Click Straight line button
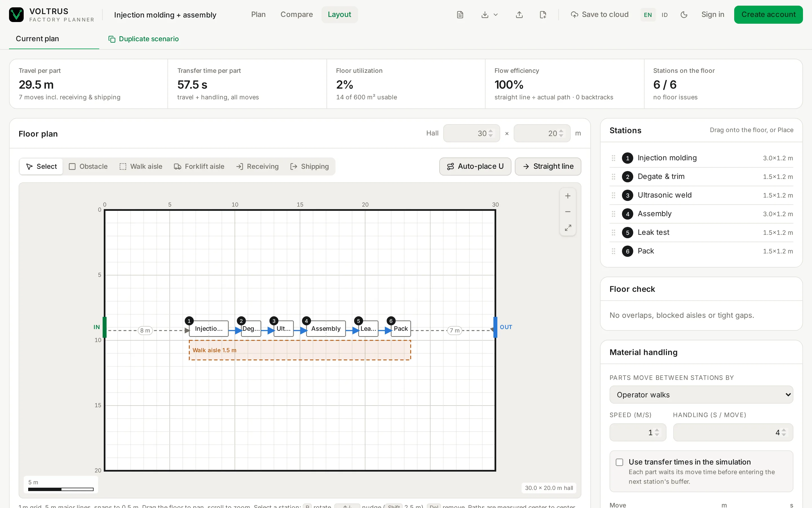 click(x=548, y=167)
